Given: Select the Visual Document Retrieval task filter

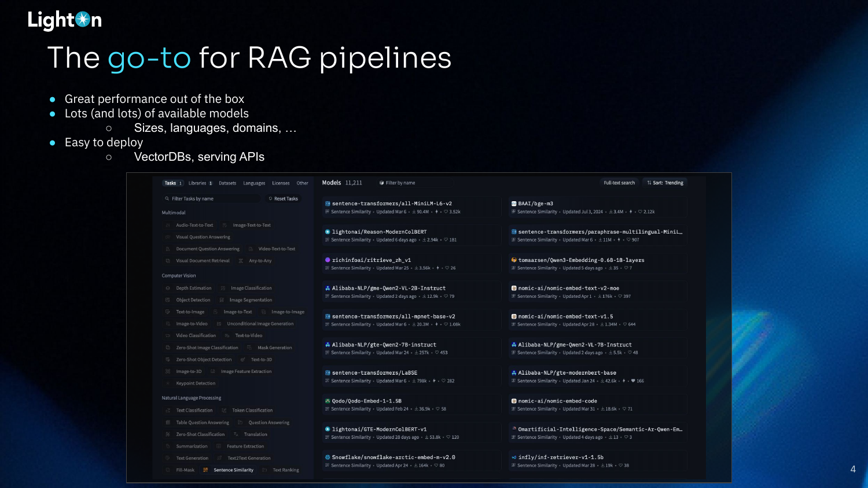Looking at the screenshot, I should coord(198,261).
